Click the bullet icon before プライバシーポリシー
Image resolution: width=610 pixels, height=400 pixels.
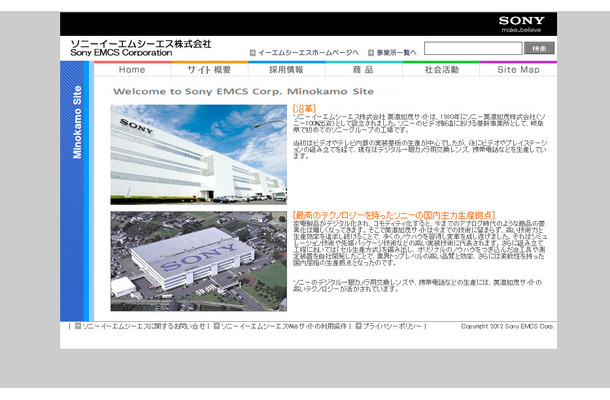(359, 326)
